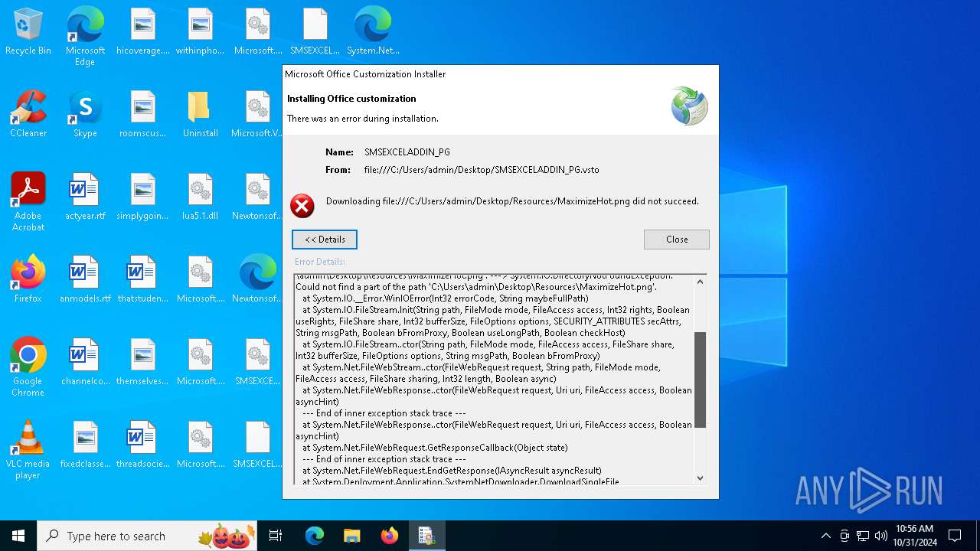
Task: Open the Action Center notifications icon
Action: tap(955, 536)
